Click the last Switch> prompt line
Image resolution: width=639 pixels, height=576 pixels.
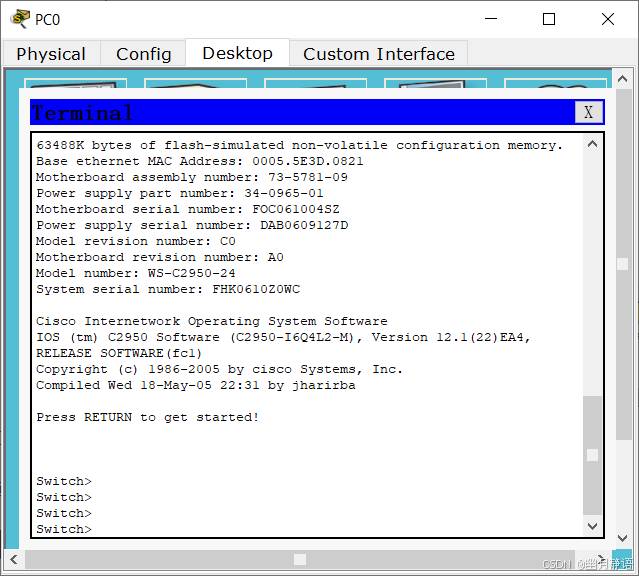click(64, 529)
